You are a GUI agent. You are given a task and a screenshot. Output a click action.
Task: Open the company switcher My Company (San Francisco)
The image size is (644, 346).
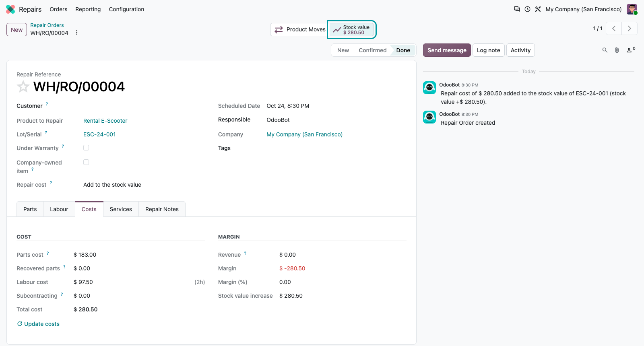[584, 9]
